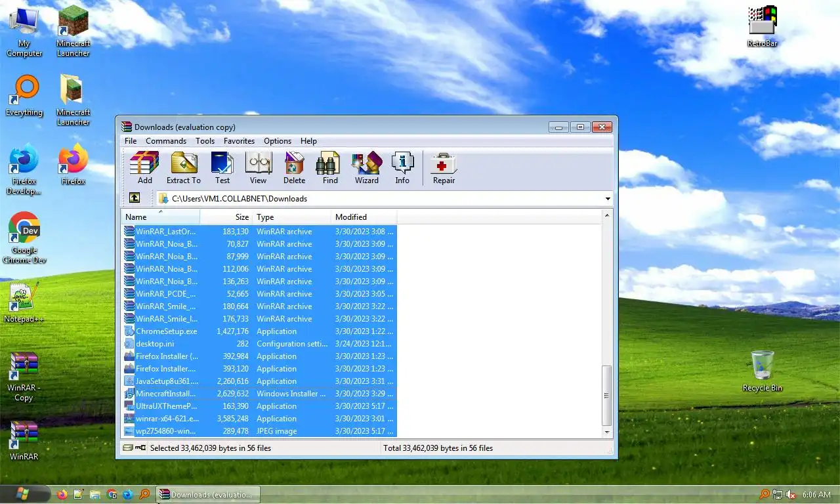Click the taskbar clock showing 6:06 AM

[x=817, y=494]
